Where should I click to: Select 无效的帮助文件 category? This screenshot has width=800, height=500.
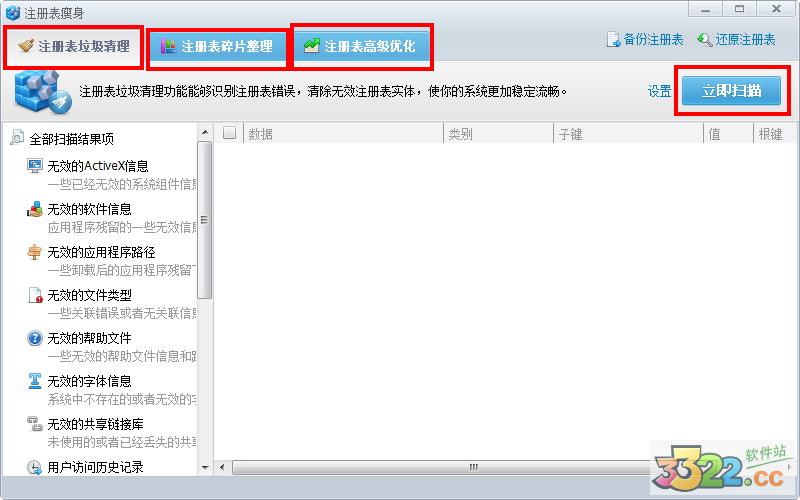point(89,338)
